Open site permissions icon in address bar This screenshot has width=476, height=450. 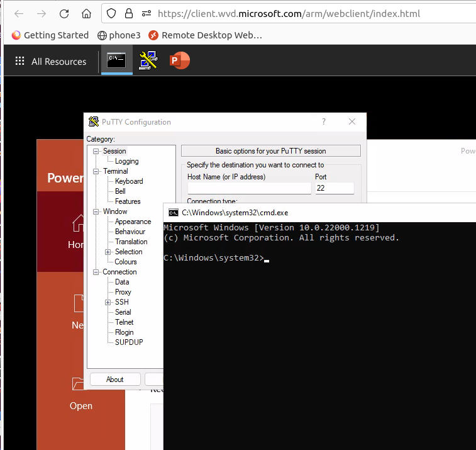pos(147,13)
